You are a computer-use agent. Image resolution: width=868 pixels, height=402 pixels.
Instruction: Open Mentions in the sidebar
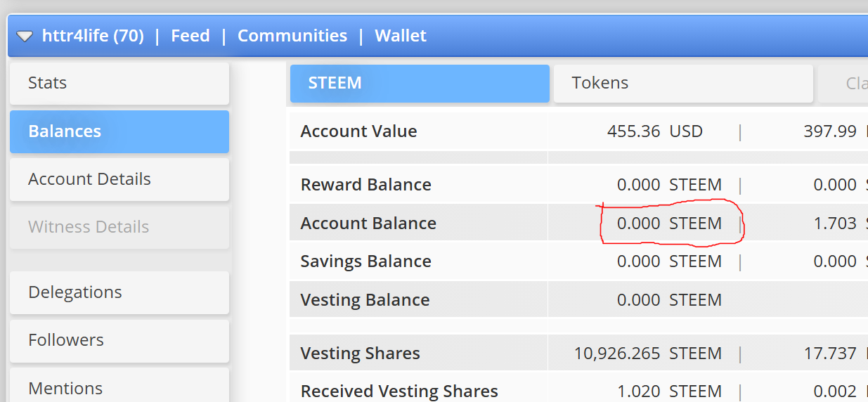point(119,385)
